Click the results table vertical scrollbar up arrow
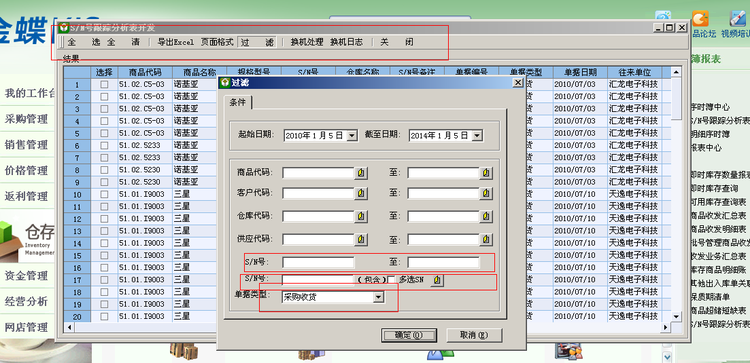 tap(676, 72)
